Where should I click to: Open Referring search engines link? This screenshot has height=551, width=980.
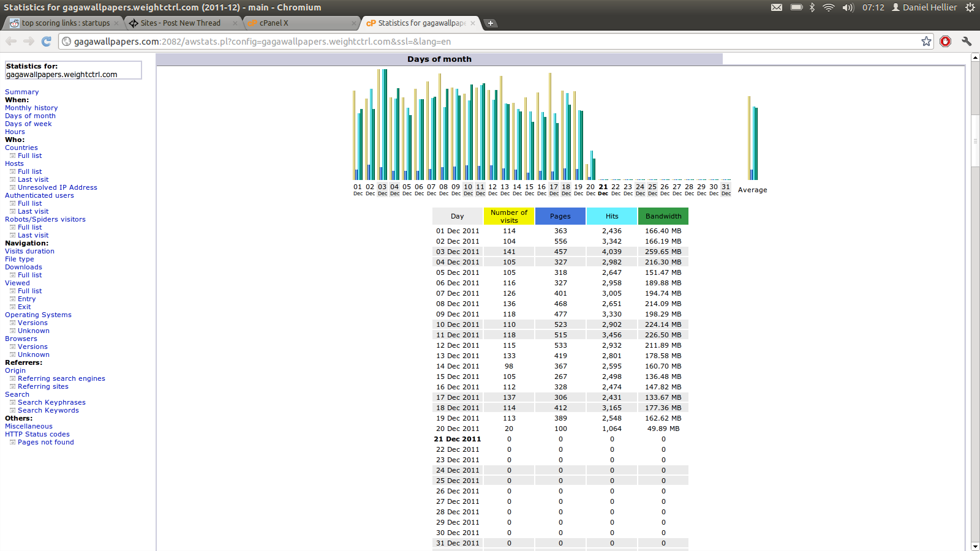click(61, 378)
